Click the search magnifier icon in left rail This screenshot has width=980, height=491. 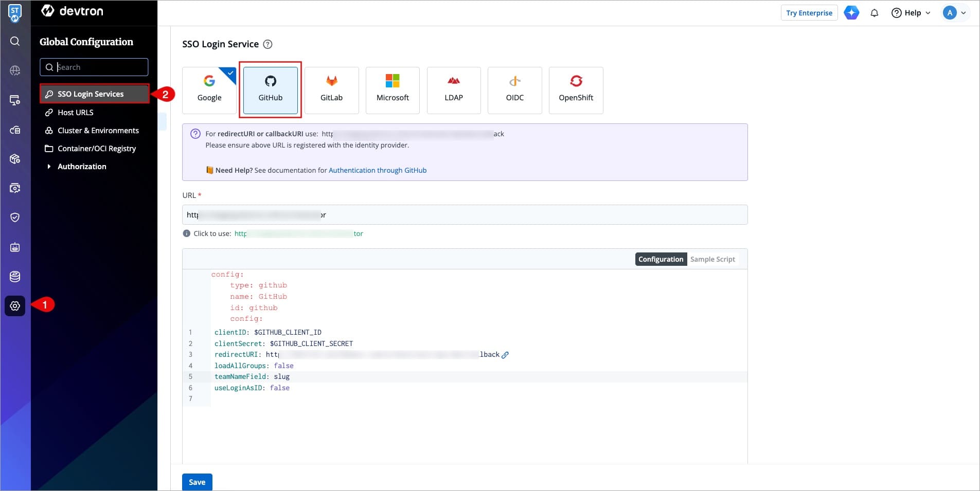click(15, 41)
